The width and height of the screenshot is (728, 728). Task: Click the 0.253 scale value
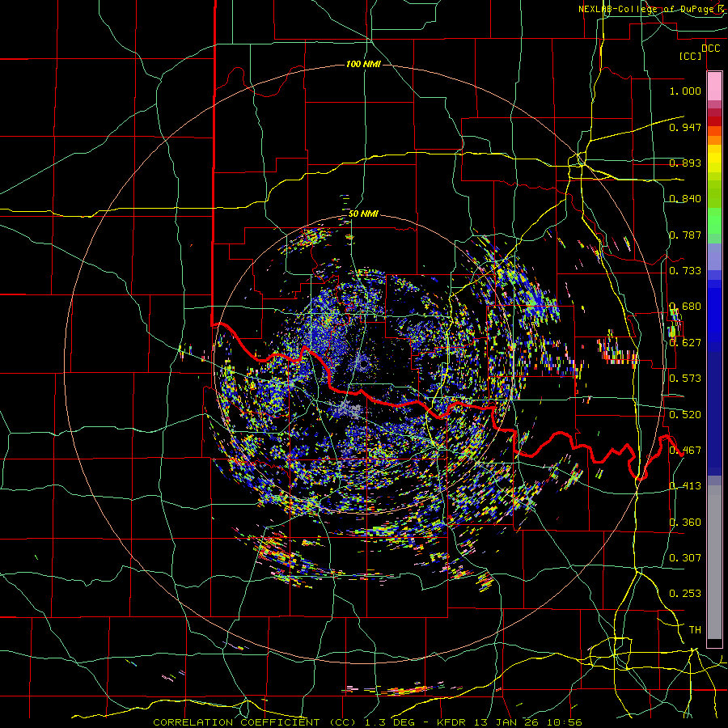(685, 594)
